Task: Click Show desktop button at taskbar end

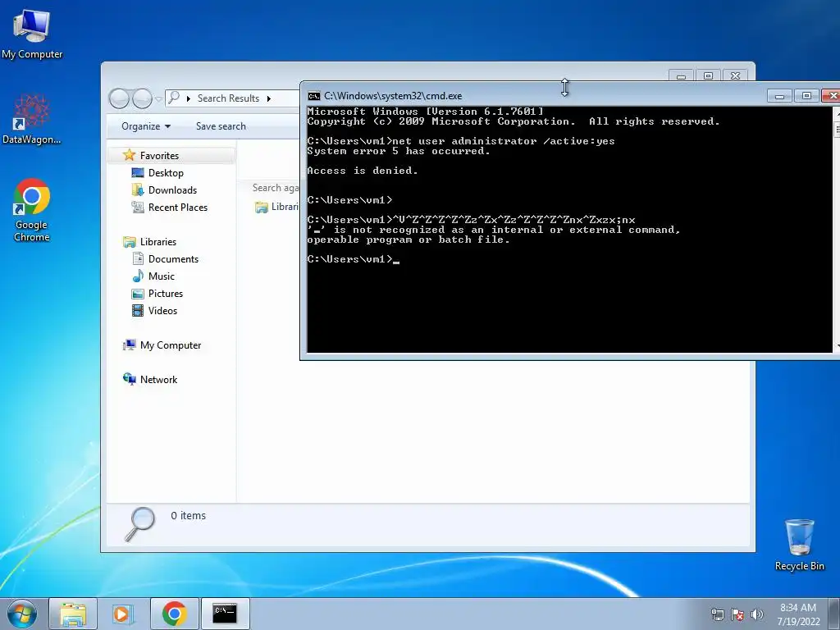Action: 836,614
